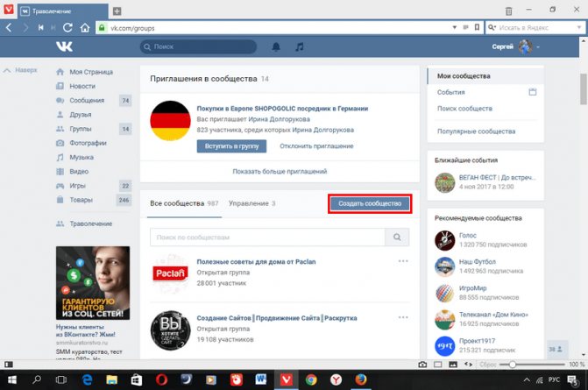This screenshot has width=588, height=390.
Task: Open Друзья in left sidebar
Action: pos(81,115)
